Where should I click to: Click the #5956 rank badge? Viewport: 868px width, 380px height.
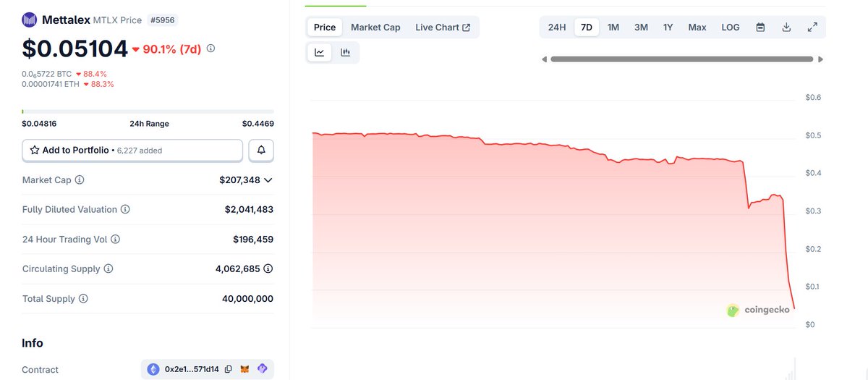161,20
